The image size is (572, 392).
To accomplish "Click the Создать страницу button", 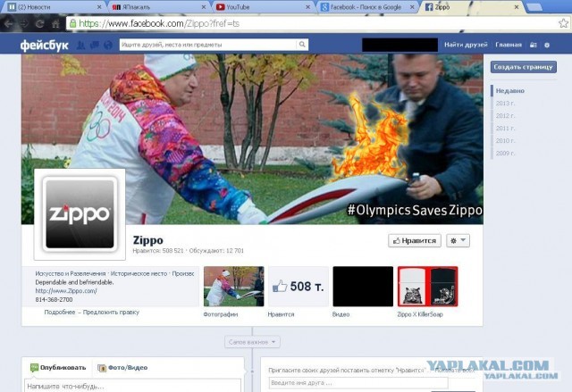I will [524, 67].
